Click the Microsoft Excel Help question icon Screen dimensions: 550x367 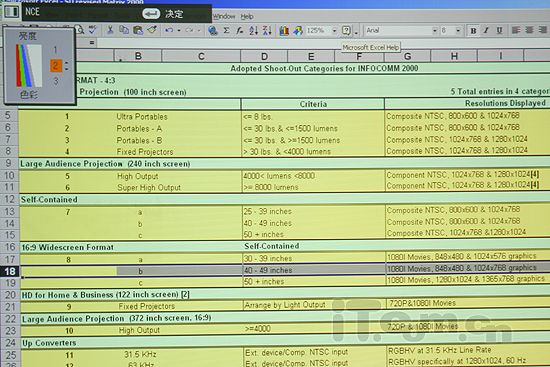click(x=346, y=31)
